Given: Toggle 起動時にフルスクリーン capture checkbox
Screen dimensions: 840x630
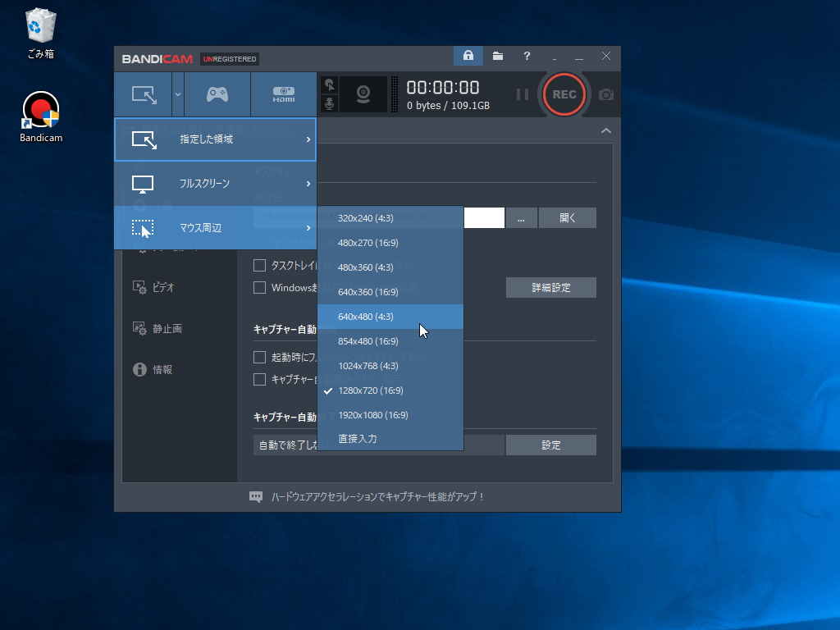Looking at the screenshot, I should (x=260, y=358).
